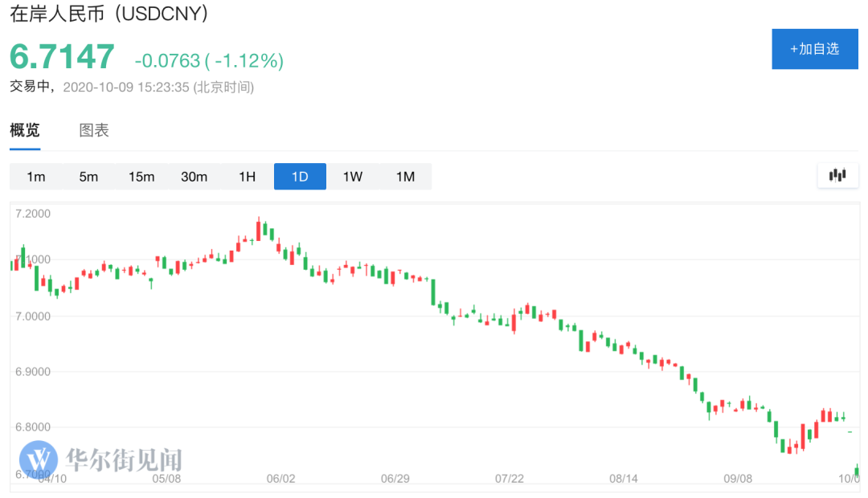Click the 华尔街见闻 watermark logo
The image size is (868, 498).
[101, 460]
